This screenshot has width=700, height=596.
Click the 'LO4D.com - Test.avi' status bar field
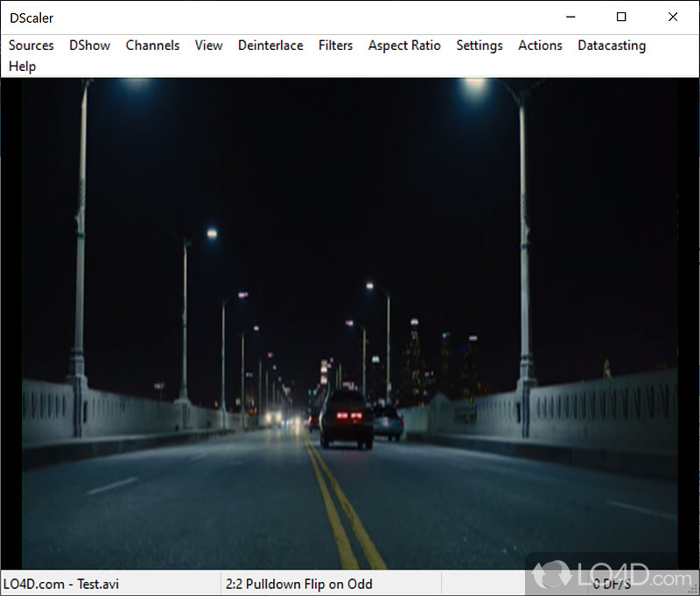[x=61, y=584]
